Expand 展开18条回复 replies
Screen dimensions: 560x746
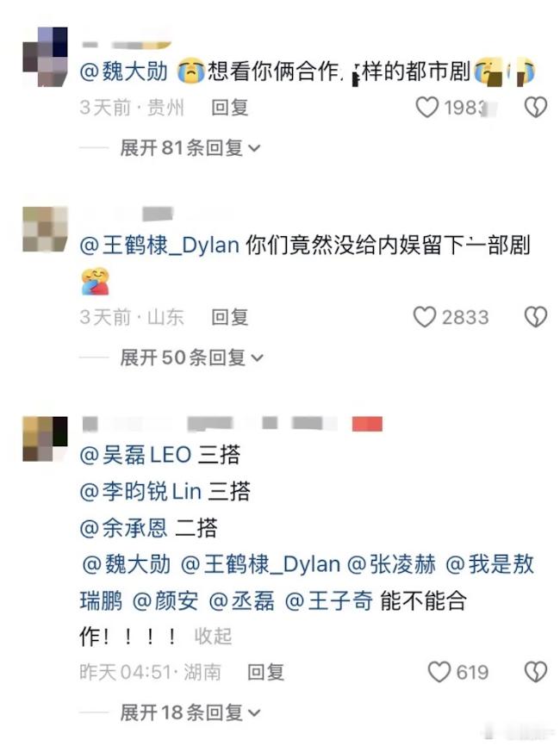click(190, 712)
